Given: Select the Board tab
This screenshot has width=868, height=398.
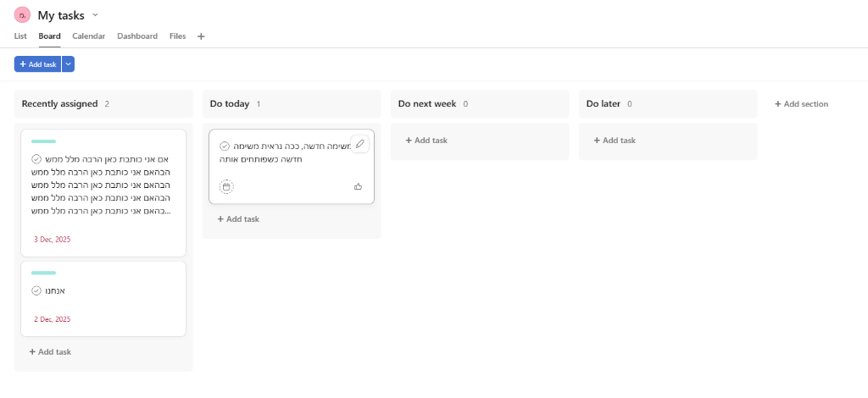Looking at the screenshot, I should pos(50,36).
